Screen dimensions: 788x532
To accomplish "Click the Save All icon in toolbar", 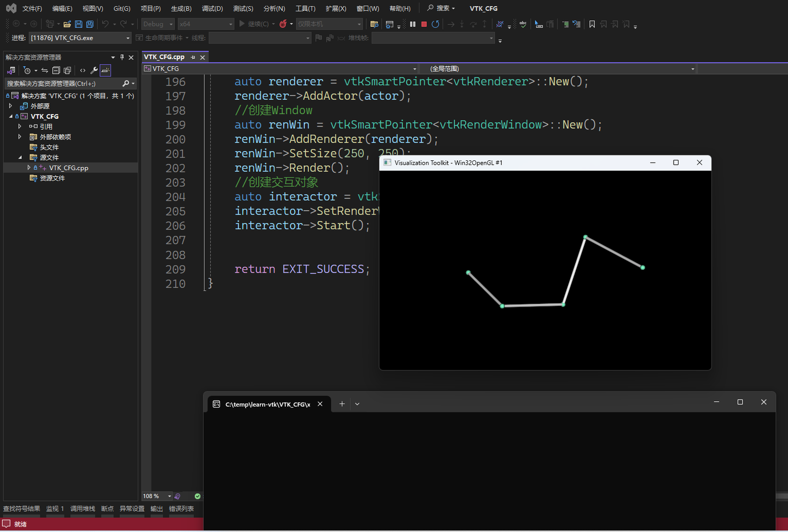I will coord(90,24).
